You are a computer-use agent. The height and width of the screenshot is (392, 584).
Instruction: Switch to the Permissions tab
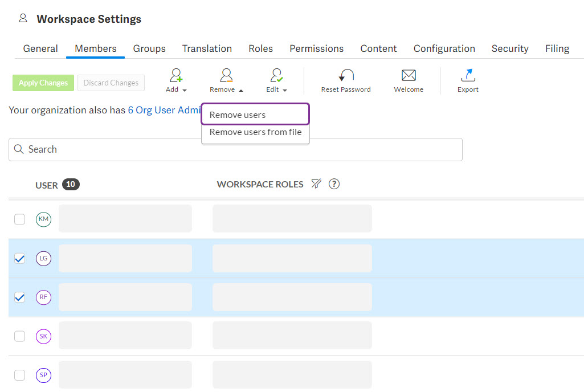[x=316, y=48]
